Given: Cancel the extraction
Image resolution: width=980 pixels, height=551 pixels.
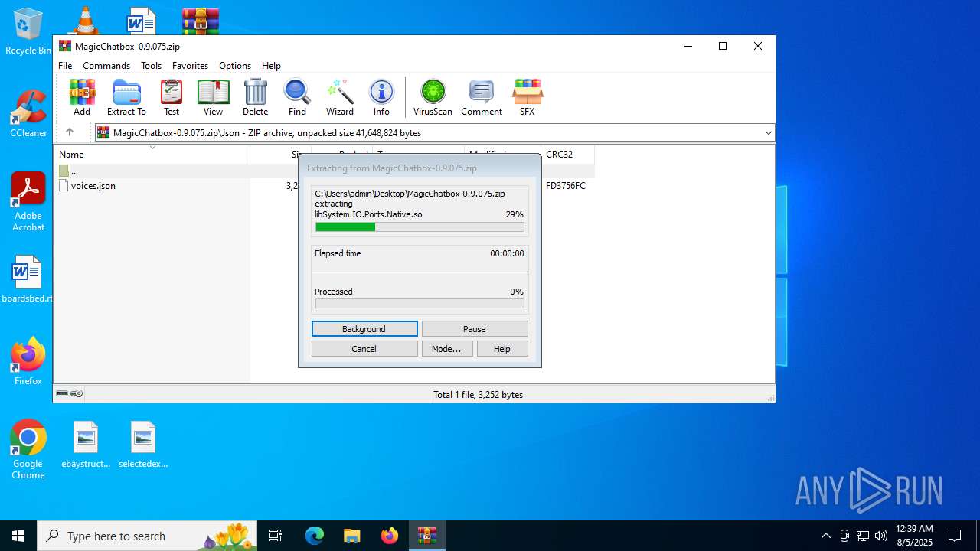Looking at the screenshot, I should point(364,349).
